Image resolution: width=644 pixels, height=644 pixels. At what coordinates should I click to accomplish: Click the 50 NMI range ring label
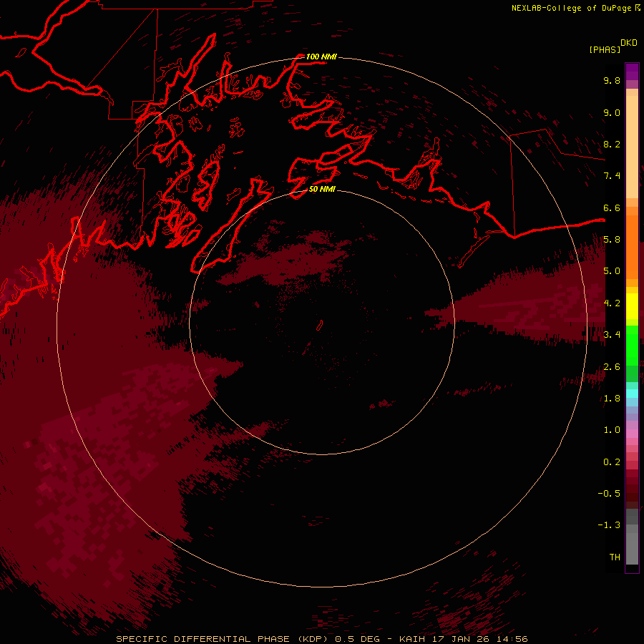pyautogui.click(x=322, y=189)
